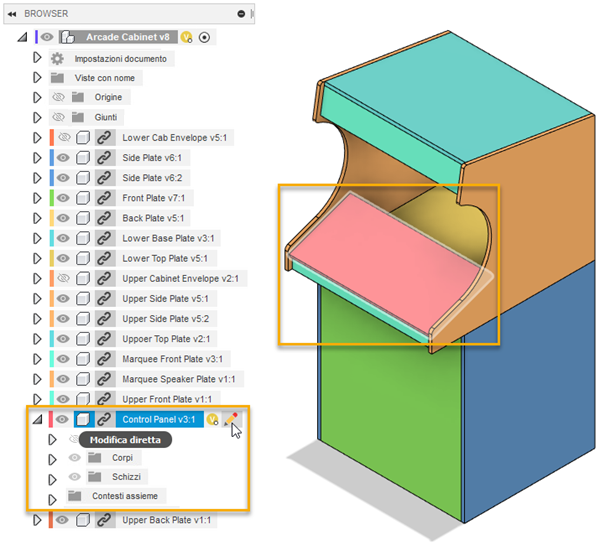Click the link icon of Upper Cabinet Envelope v2:1
This screenshot has height=552, width=608.
coord(105,279)
